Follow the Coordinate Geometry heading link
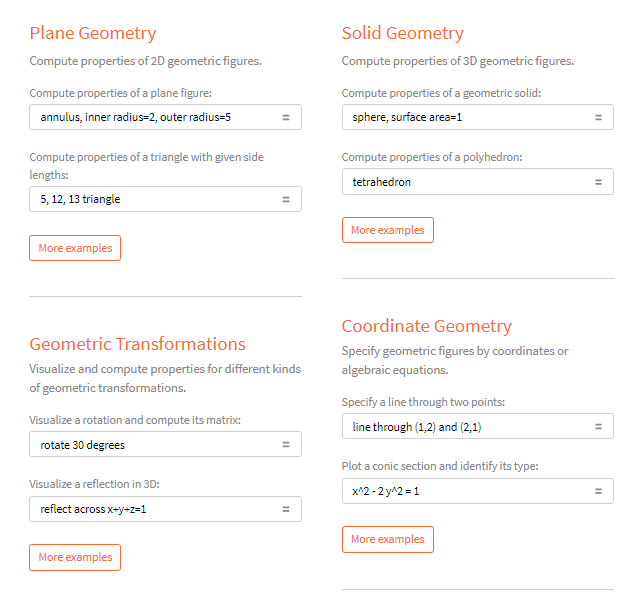The height and width of the screenshot is (599, 629). pyautogui.click(x=426, y=326)
